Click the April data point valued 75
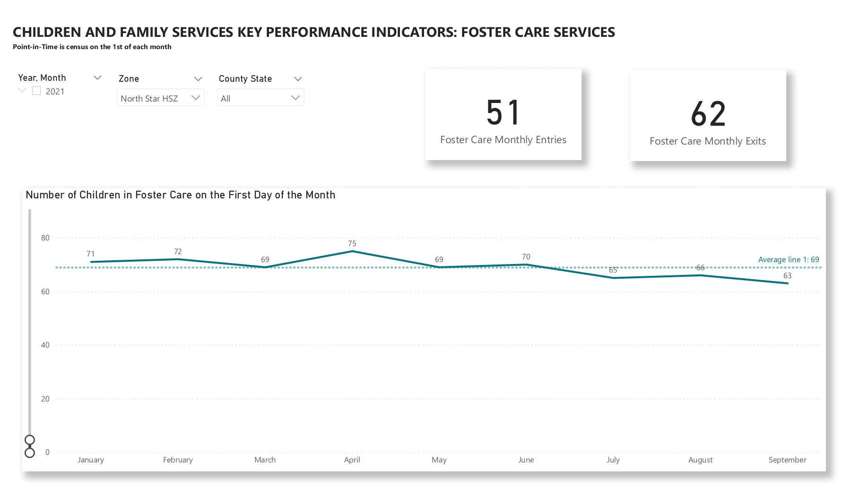The height and width of the screenshot is (504, 851). click(x=352, y=251)
